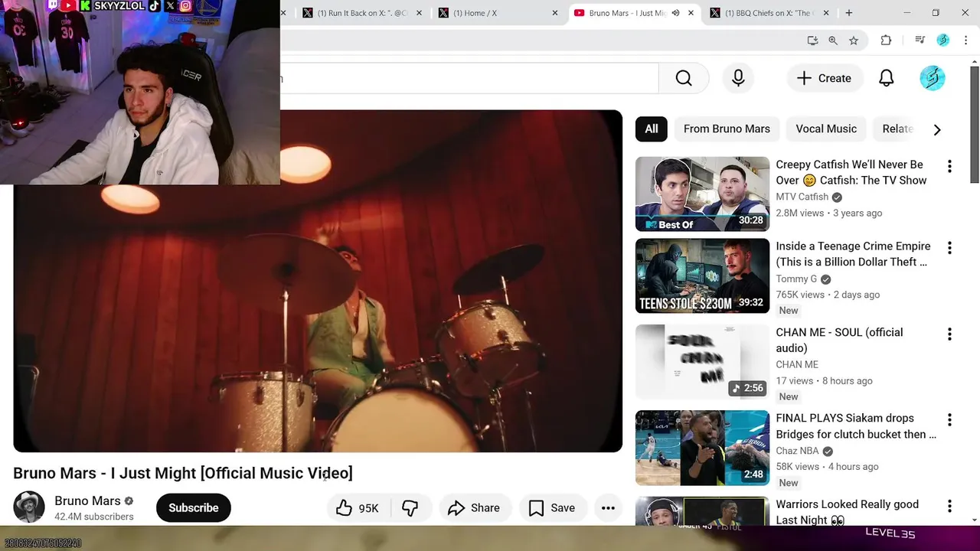
Task: Click the 42.4M subscribers text
Action: click(x=93, y=517)
